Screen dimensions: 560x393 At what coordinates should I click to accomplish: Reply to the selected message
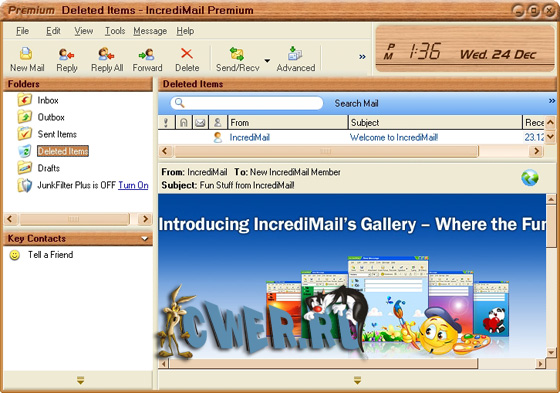tap(66, 54)
